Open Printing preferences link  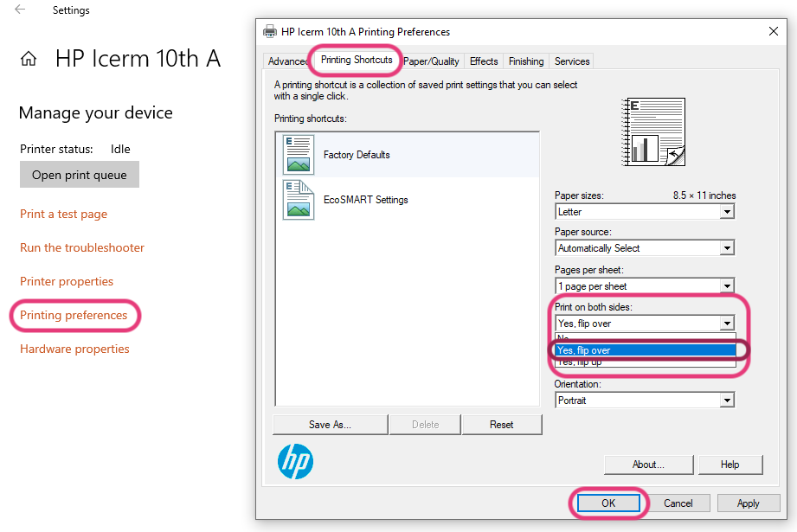click(74, 315)
